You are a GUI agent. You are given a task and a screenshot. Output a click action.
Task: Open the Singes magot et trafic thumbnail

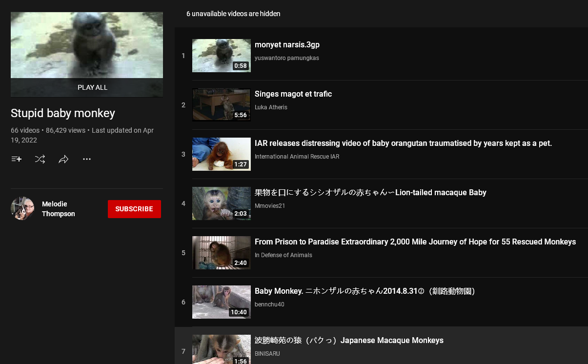point(221,105)
